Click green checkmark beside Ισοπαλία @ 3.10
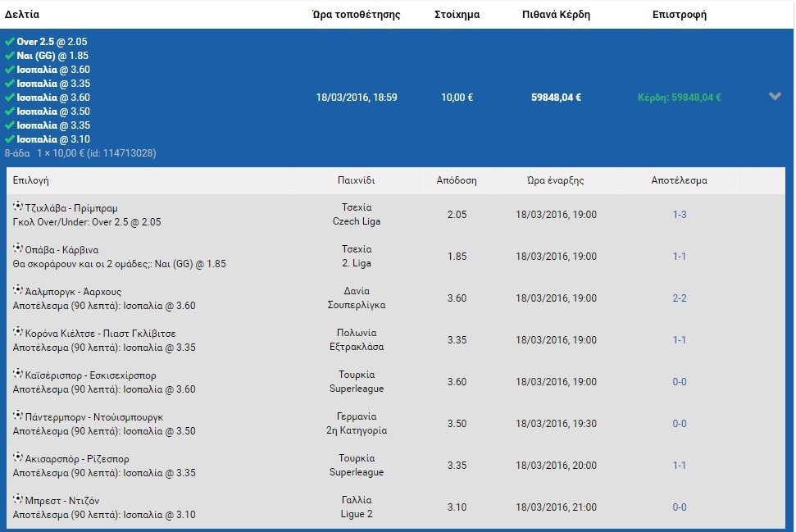The height and width of the screenshot is (532, 796). [x=9, y=139]
